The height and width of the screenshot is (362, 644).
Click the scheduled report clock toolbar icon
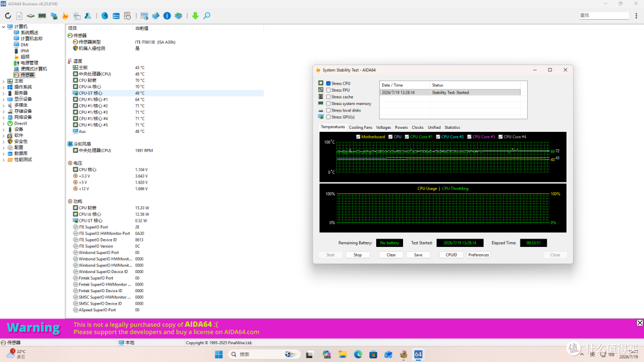point(128,16)
